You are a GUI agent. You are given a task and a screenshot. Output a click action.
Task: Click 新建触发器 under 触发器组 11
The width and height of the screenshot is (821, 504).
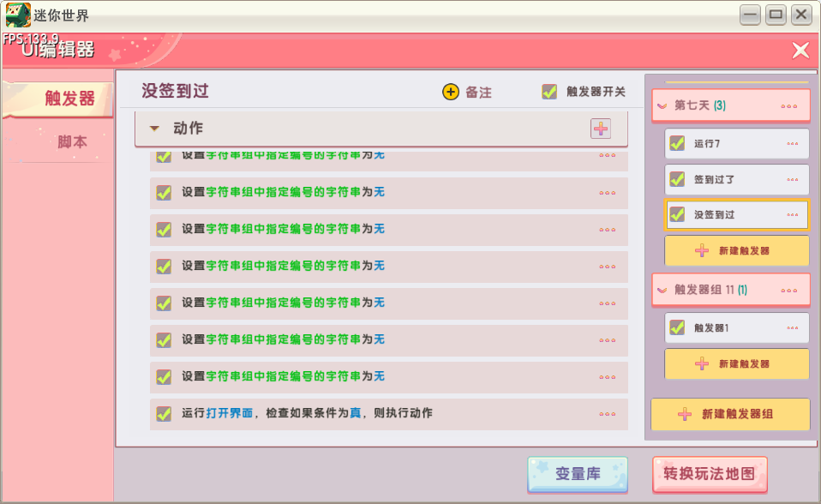737,363
